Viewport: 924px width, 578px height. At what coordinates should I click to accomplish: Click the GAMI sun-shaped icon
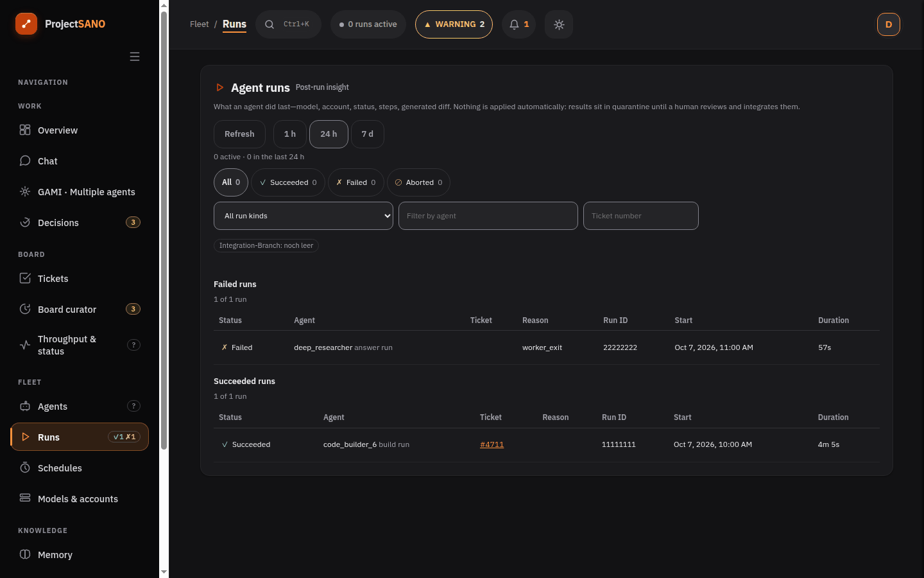pyautogui.click(x=25, y=191)
